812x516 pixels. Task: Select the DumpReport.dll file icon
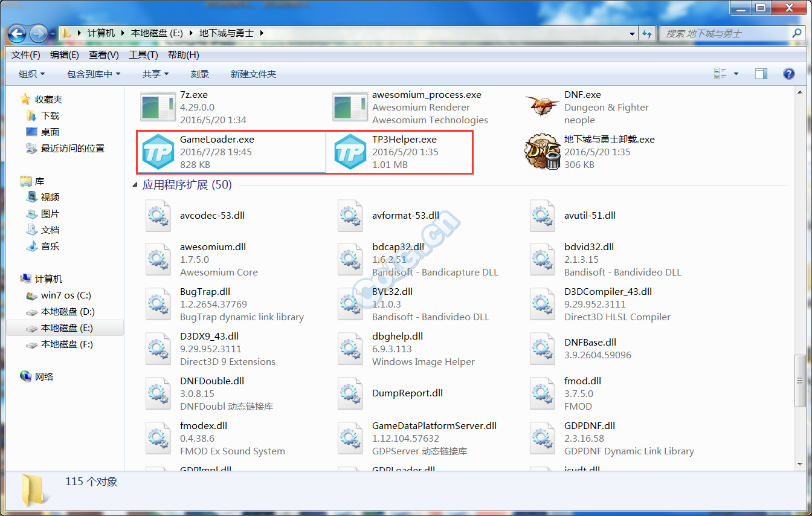(x=350, y=393)
